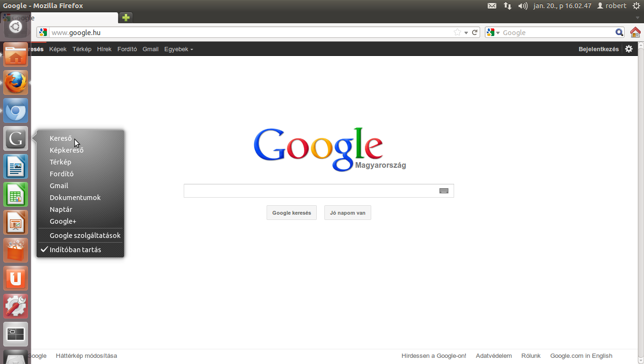Click the bookmark star in the URL bar
Screen dimensions: 644x364
(457, 33)
